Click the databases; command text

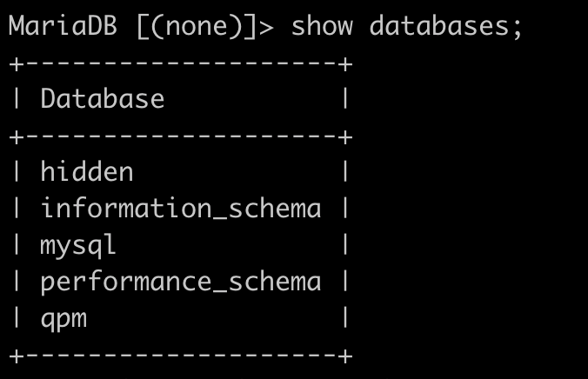click(x=445, y=26)
